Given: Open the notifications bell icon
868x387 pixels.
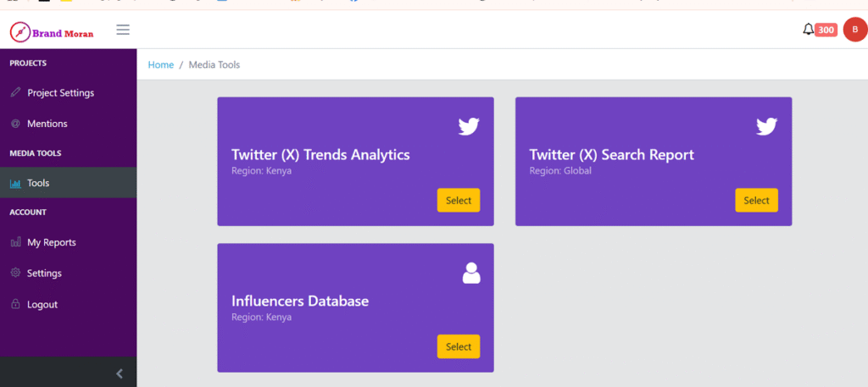Looking at the screenshot, I should tap(808, 30).
